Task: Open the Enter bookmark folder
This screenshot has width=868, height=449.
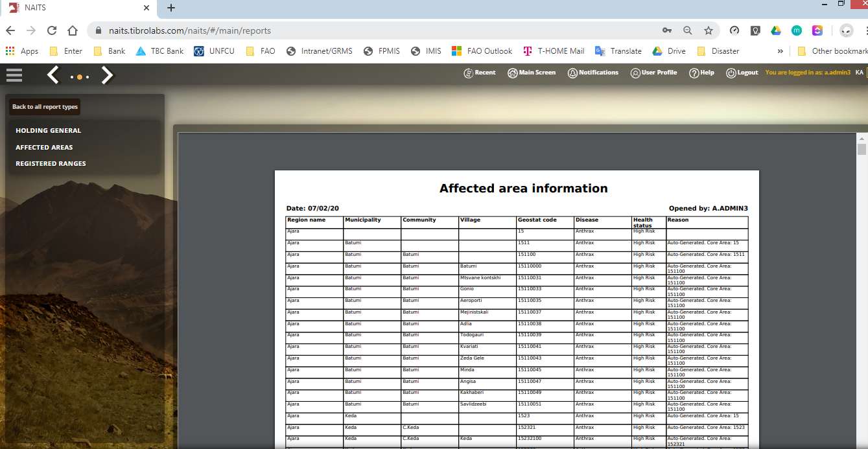Action: [66, 51]
